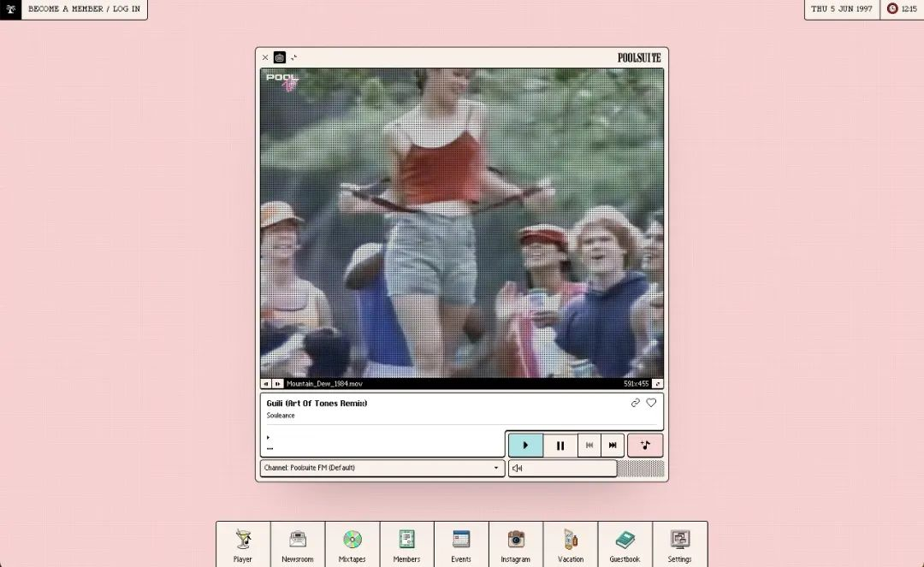
Task: Collapse player with the shrink arrows icon
Action: (x=294, y=57)
